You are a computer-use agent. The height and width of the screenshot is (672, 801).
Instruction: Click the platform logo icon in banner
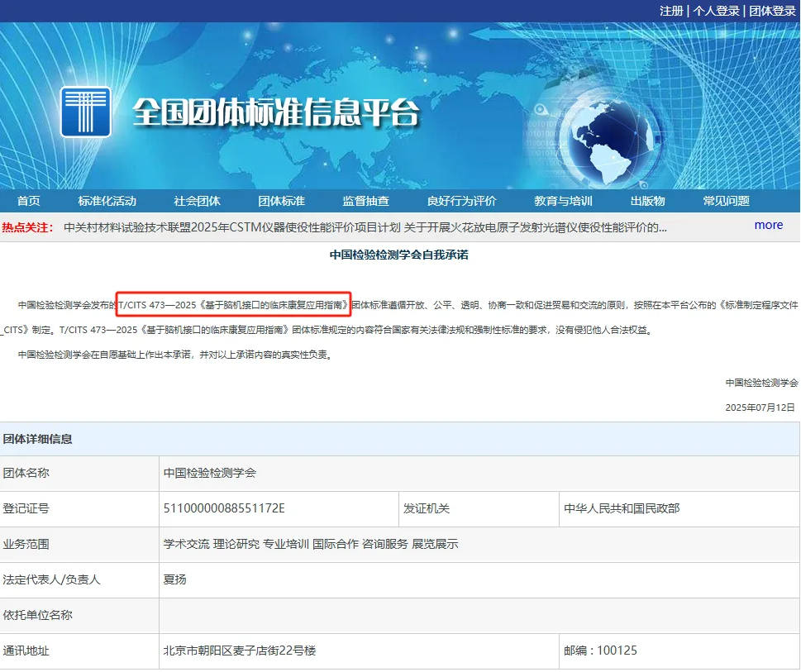tap(85, 112)
